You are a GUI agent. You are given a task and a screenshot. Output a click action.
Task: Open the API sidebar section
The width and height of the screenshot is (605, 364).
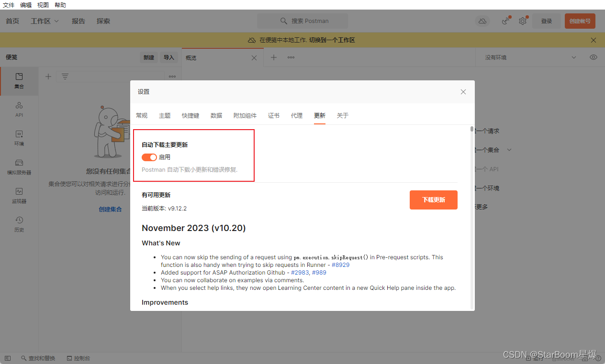coord(19,110)
